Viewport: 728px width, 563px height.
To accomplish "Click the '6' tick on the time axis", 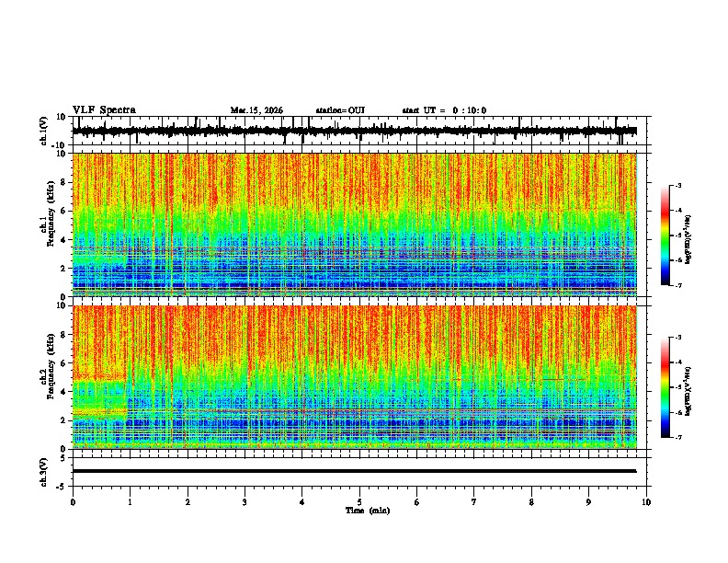I will [x=417, y=502].
